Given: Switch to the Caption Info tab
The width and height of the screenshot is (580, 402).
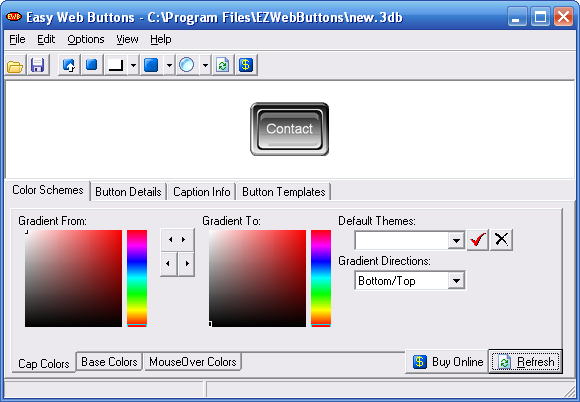Looking at the screenshot, I should coord(202,192).
